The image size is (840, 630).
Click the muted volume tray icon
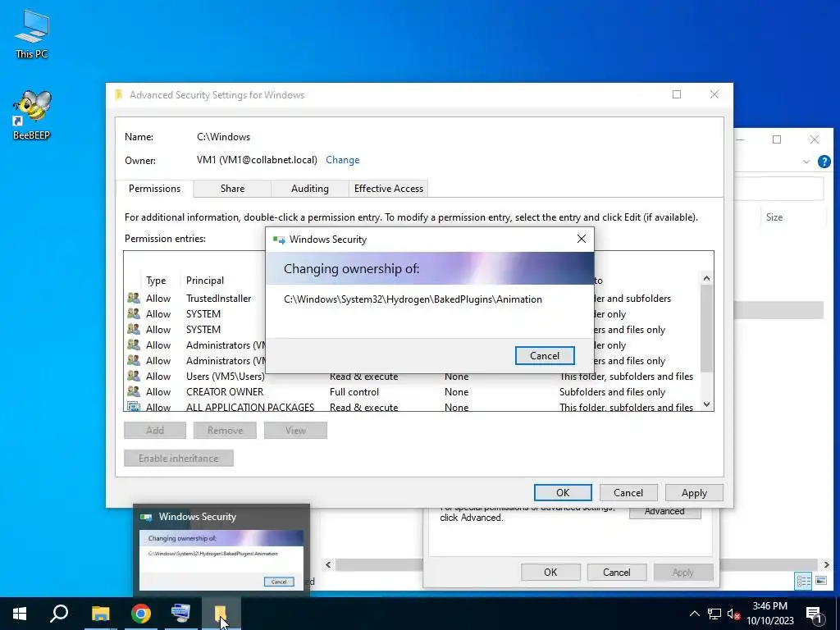pyautogui.click(x=734, y=614)
